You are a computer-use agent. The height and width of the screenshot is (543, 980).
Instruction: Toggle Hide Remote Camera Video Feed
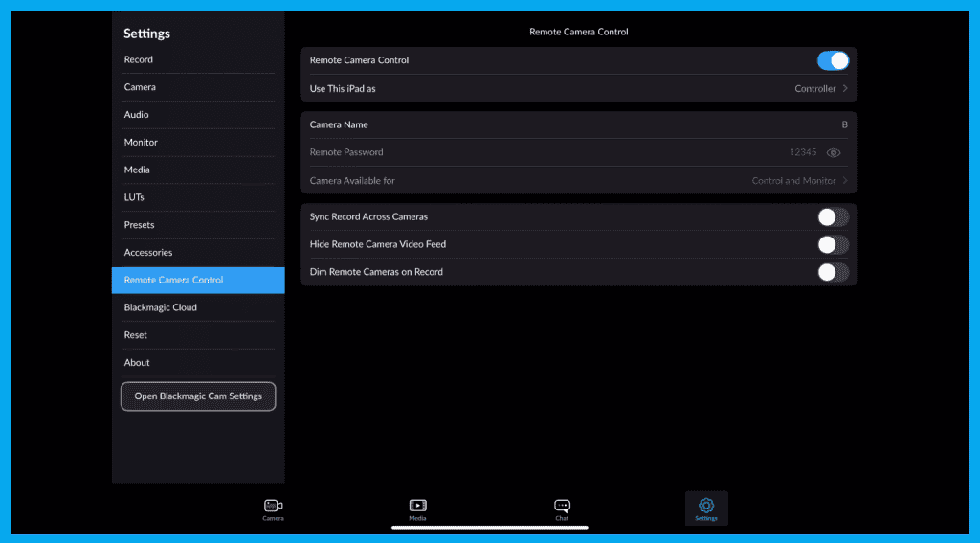coord(832,244)
